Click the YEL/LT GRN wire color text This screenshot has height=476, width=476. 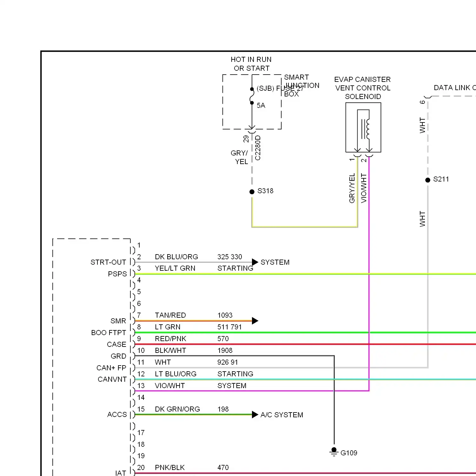coord(175,268)
